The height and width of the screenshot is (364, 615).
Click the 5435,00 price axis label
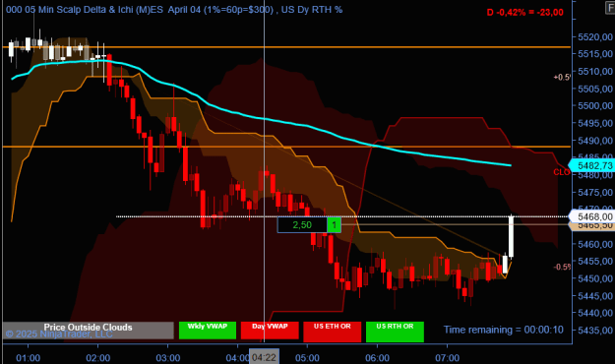595,330
